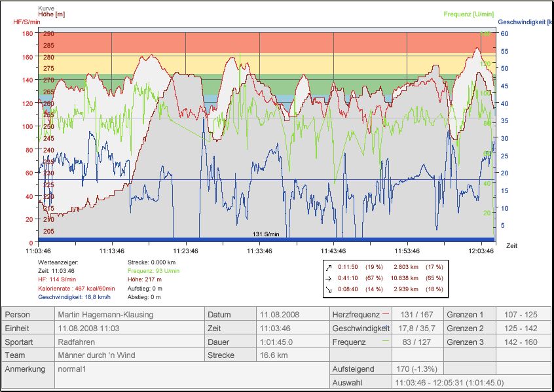
Task: Click the 131 S/min average label
Action: pos(266,234)
